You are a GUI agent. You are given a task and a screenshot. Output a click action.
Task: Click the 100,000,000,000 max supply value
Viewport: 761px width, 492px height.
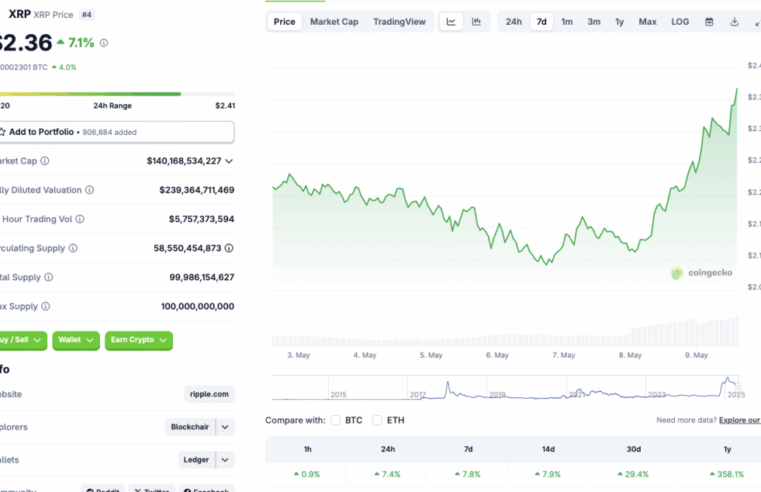click(198, 306)
